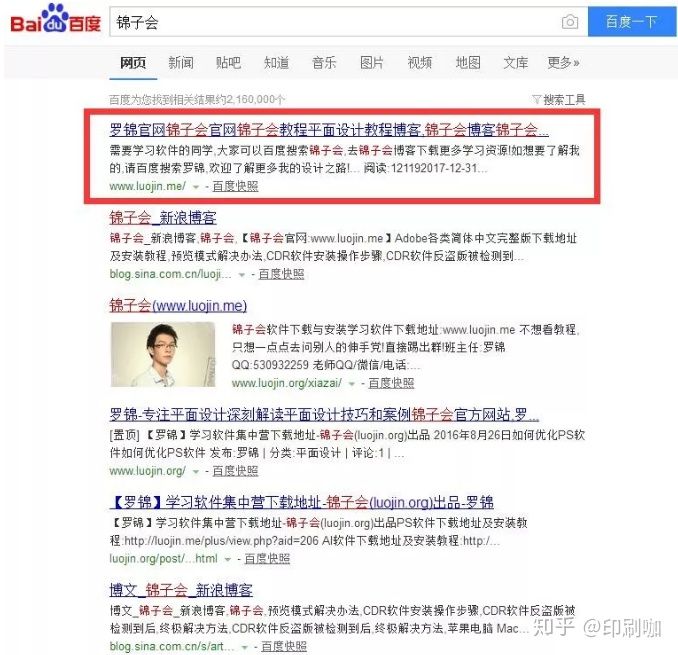Viewport: 678px width, 655px height.
Task: Switch to the 贴吧 tab
Action: [228, 63]
